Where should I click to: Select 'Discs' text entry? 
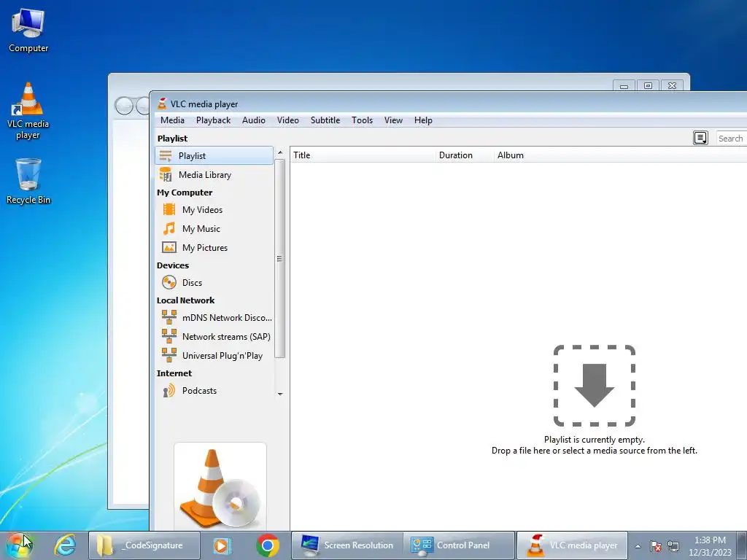pyautogui.click(x=192, y=283)
